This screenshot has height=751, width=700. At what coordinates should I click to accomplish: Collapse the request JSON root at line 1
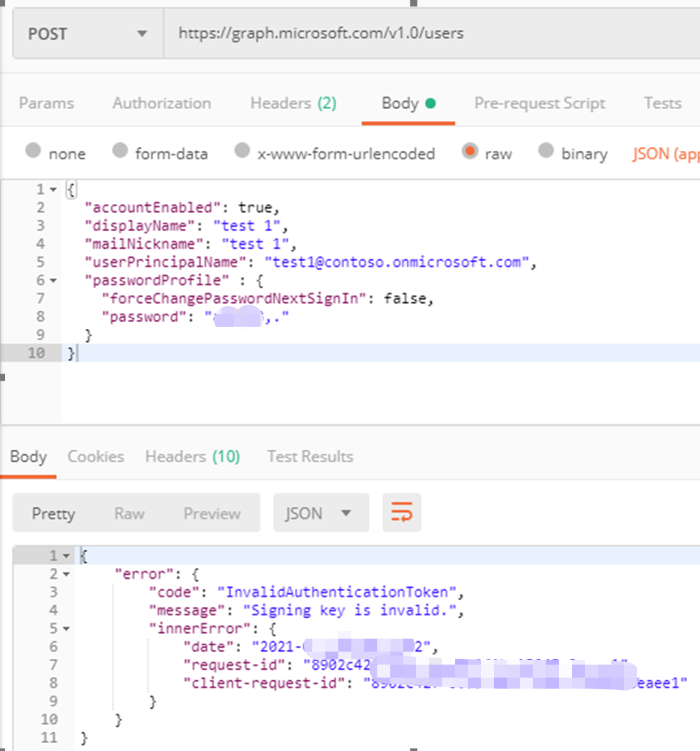[x=53, y=190]
